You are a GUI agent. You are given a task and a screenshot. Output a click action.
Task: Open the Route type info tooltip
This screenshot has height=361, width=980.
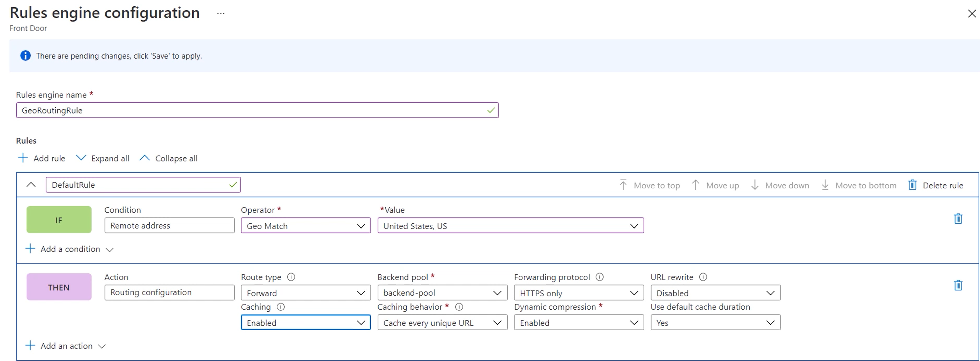click(291, 277)
